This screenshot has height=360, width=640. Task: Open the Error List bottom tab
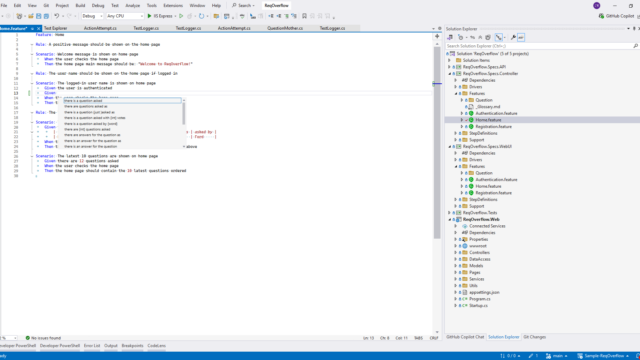(92, 346)
